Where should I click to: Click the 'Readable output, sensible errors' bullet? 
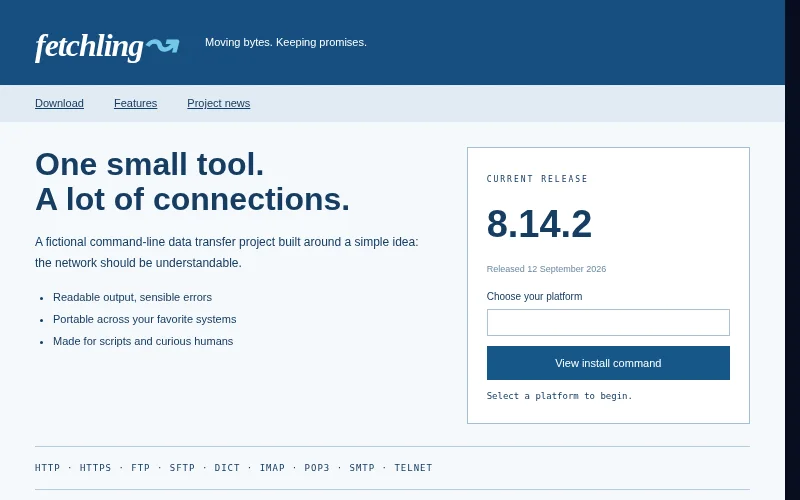point(132,297)
